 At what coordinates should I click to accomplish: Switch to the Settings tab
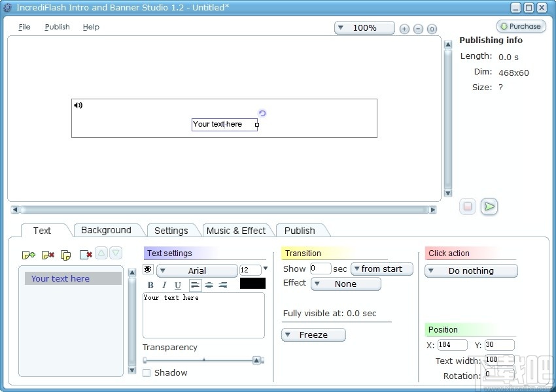click(171, 231)
